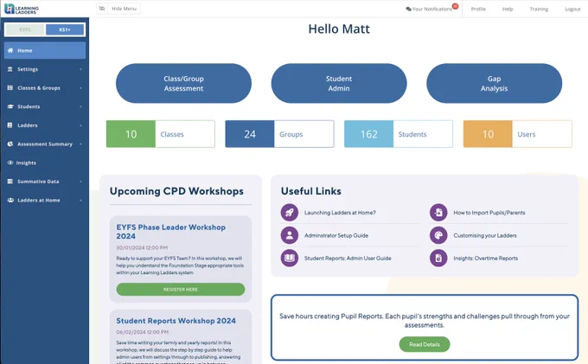Image resolution: width=588 pixels, height=364 pixels.
Task: Open the red notification count badge
Action: click(455, 6)
